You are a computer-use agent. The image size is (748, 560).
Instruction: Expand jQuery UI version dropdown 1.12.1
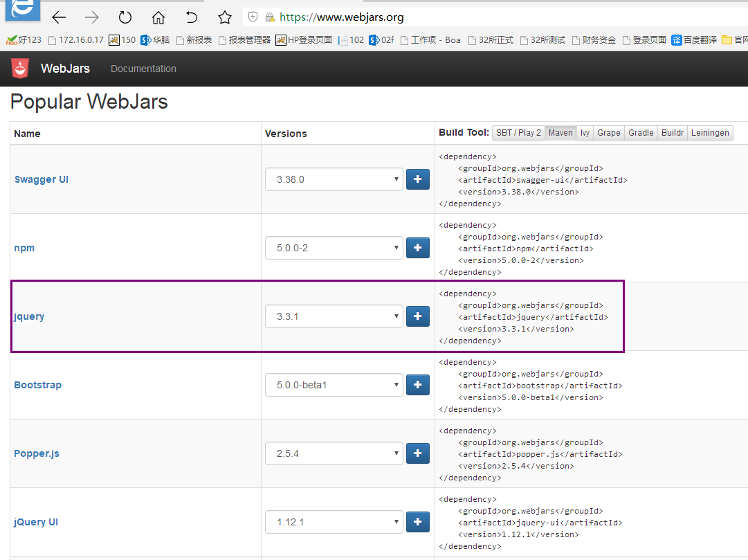click(x=334, y=522)
